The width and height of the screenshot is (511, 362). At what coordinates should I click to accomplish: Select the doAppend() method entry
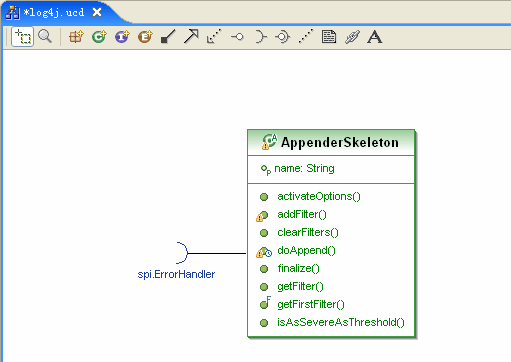tap(306, 251)
